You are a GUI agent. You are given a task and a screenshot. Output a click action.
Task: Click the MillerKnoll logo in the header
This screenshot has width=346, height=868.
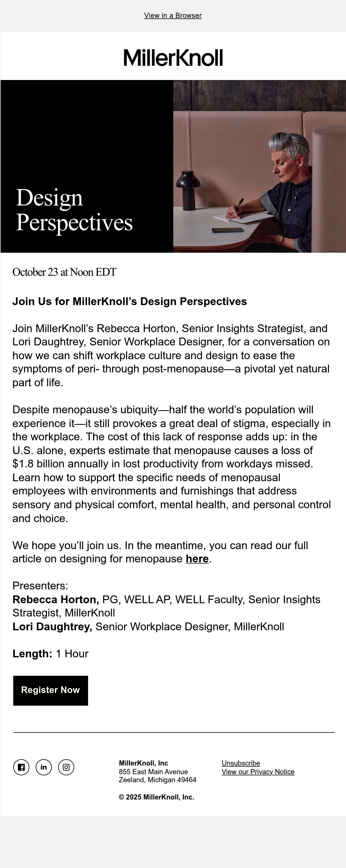[173, 57]
